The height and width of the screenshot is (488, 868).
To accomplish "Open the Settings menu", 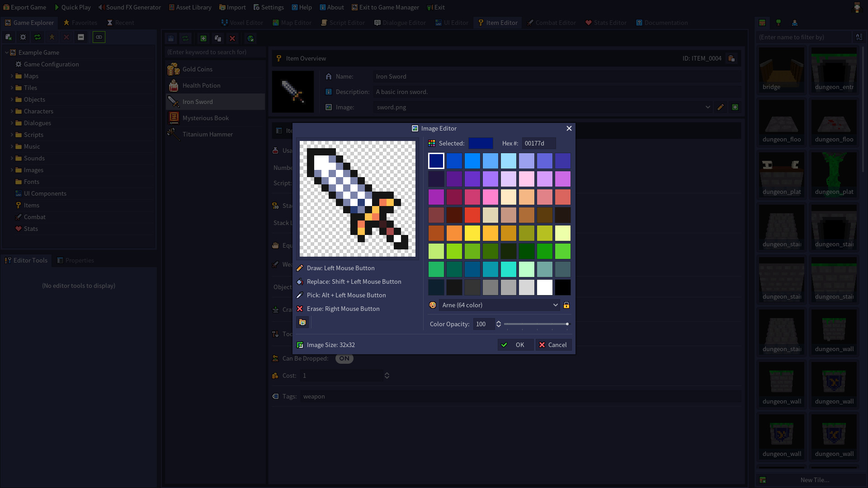I will [x=269, y=7].
